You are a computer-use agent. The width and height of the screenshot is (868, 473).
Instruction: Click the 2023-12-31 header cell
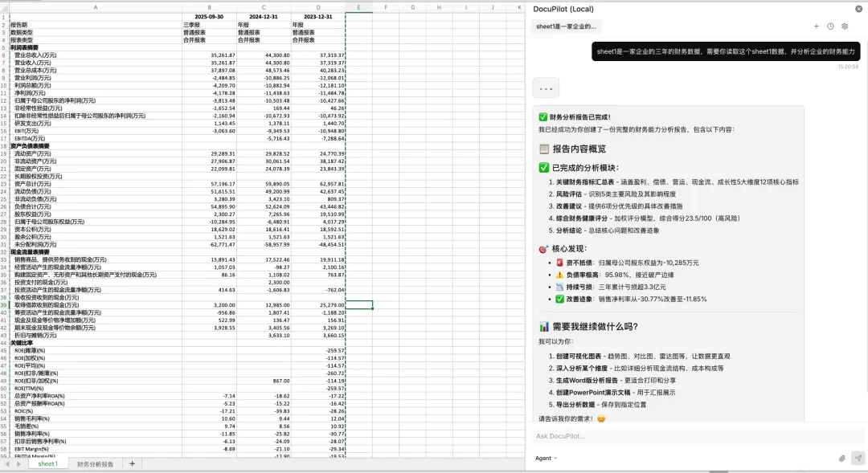pos(317,17)
